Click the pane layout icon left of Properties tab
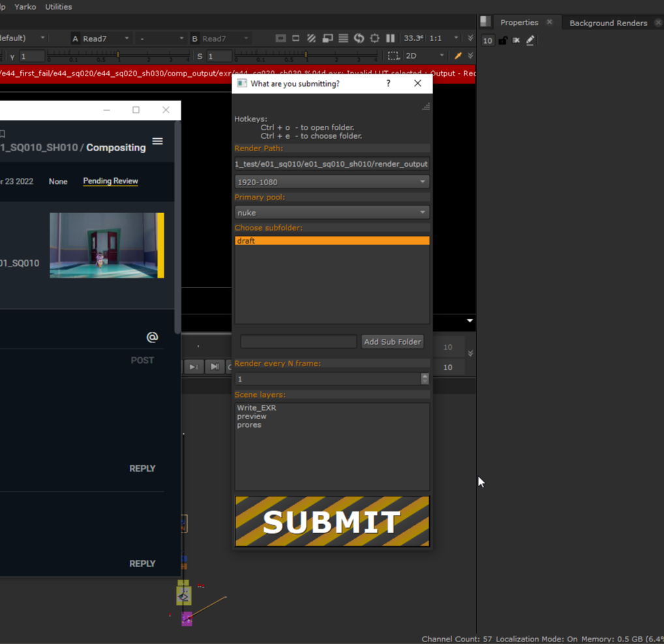664x644 pixels. [485, 22]
